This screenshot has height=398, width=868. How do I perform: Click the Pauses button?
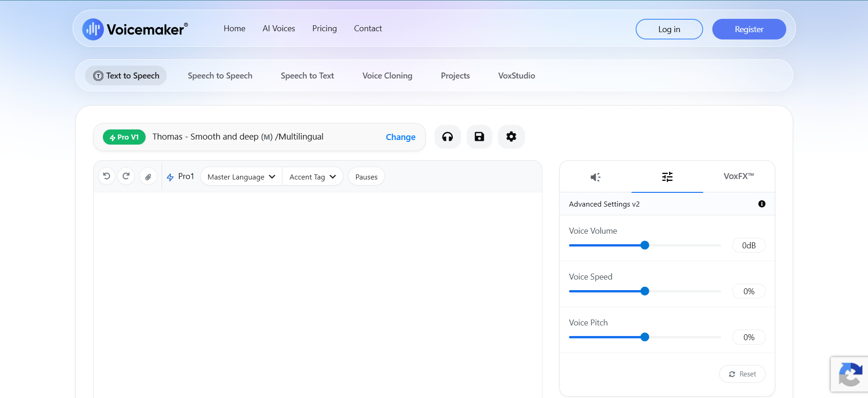click(366, 177)
